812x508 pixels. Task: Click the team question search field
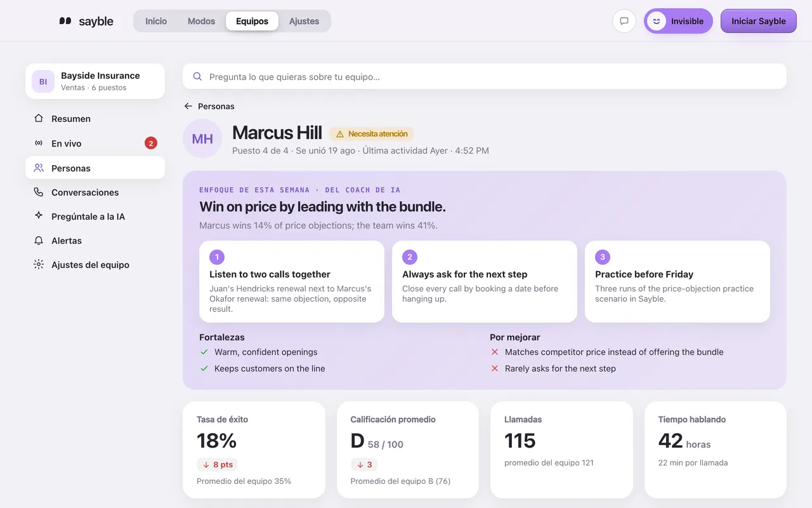tap(485, 76)
